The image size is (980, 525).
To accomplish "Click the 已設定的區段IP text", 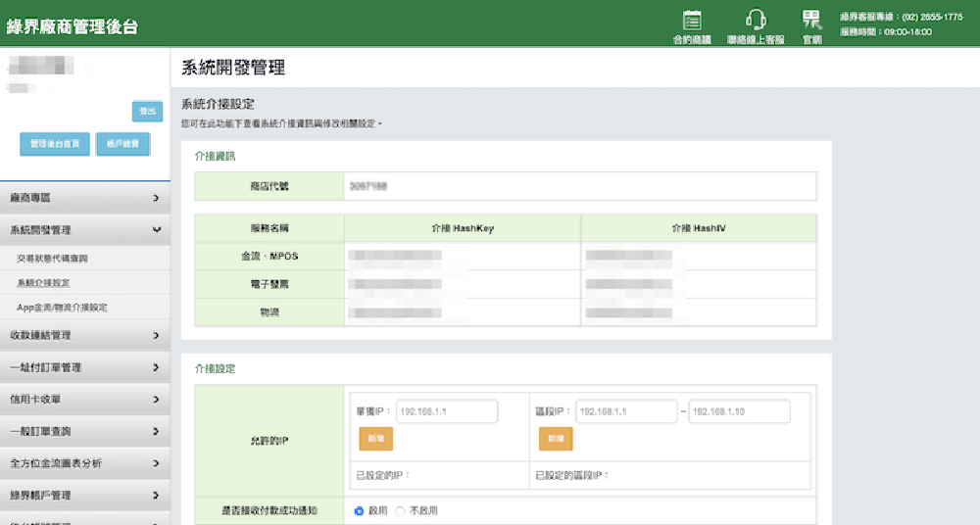I will (x=572, y=476).
